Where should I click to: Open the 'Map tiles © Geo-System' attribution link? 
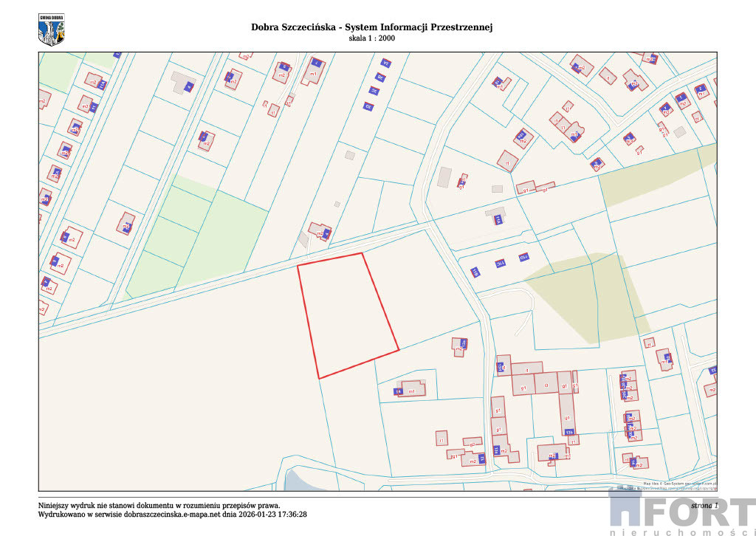click(680, 483)
